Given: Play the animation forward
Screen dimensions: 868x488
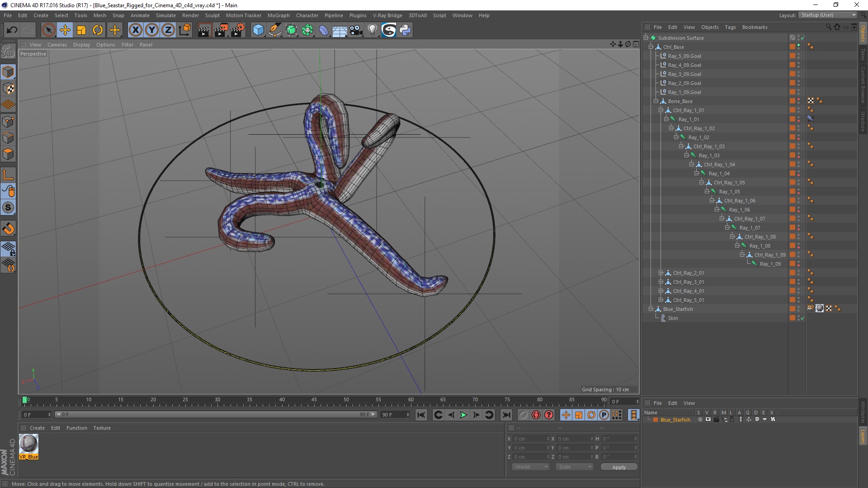Looking at the screenshot, I should [x=463, y=415].
